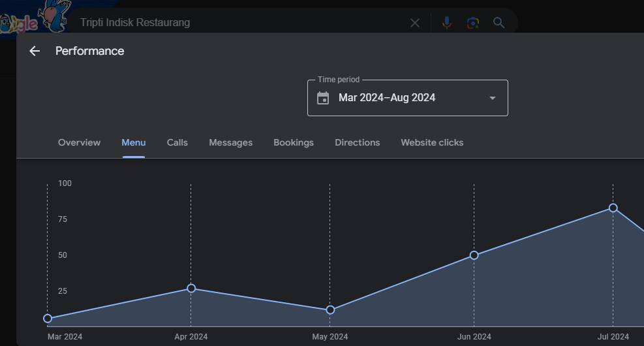Switch to the Messages tab
The height and width of the screenshot is (346, 644).
tap(230, 142)
